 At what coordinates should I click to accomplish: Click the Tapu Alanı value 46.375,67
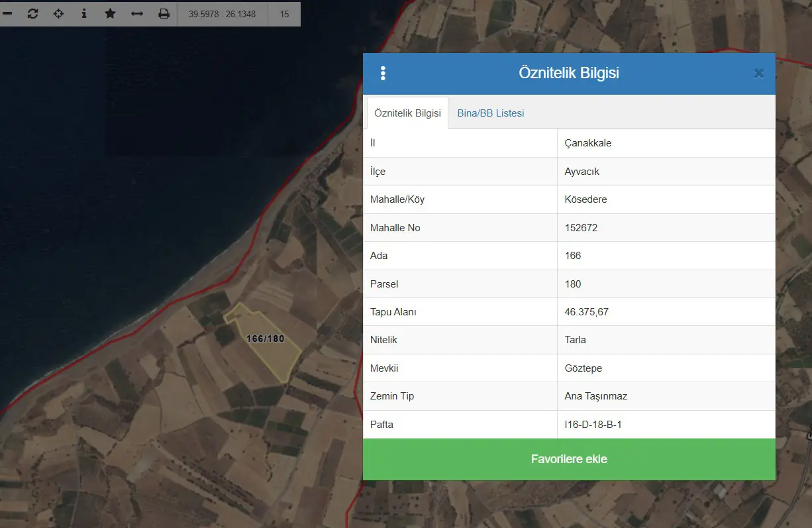click(x=587, y=312)
